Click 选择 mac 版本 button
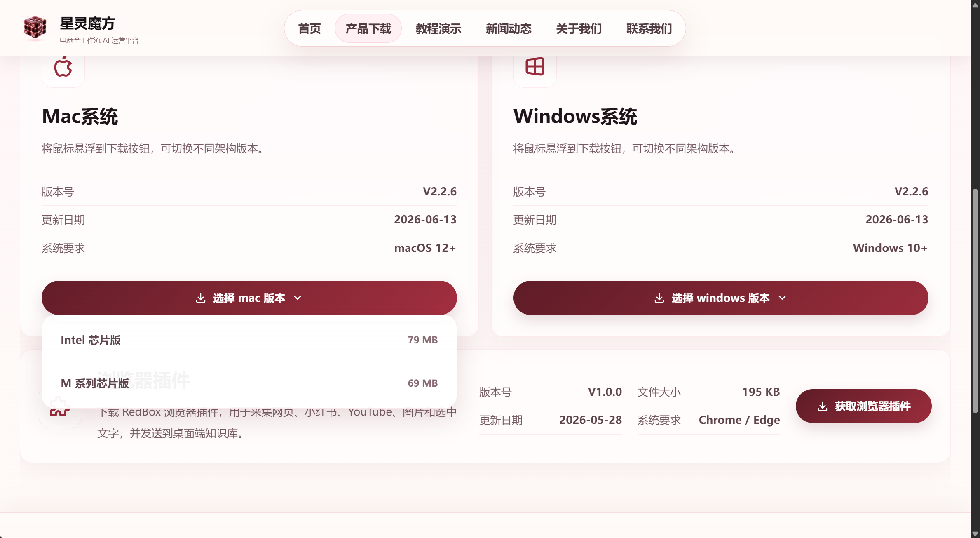Screen dimensions: 980x538 [249, 298]
